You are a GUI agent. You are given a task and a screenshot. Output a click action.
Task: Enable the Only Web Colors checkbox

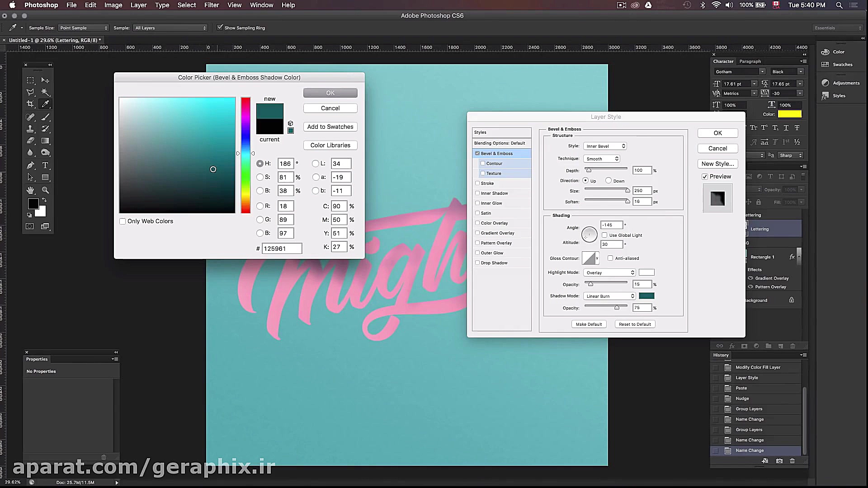tap(123, 221)
